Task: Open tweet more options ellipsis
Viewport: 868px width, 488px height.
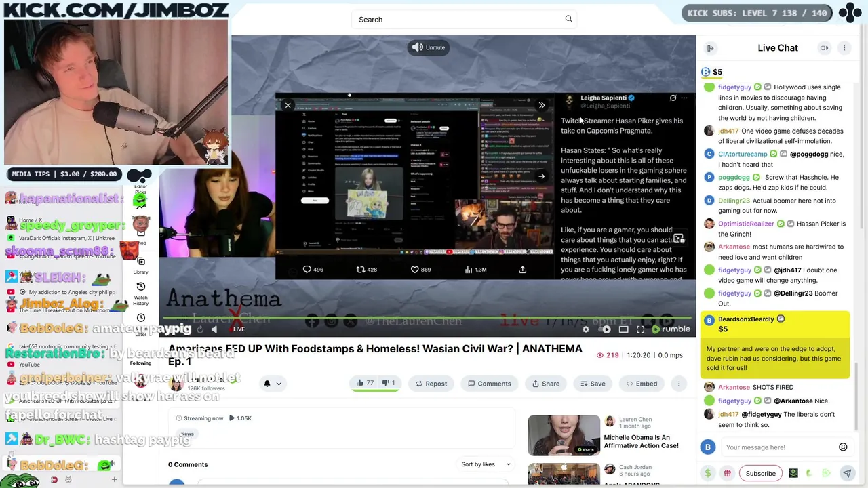Action: pyautogui.click(x=684, y=98)
